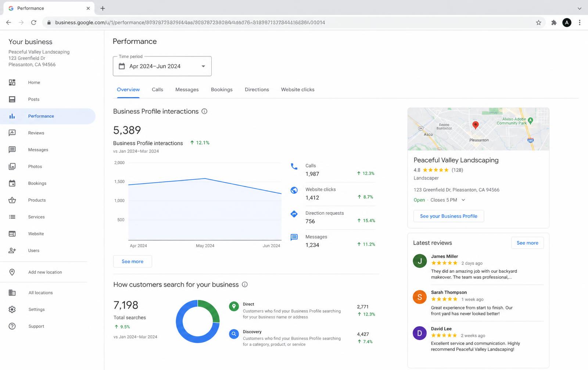This screenshot has height=370, width=588.
Task: Click info icon beside Business Profile interactions
Action: [204, 111]
